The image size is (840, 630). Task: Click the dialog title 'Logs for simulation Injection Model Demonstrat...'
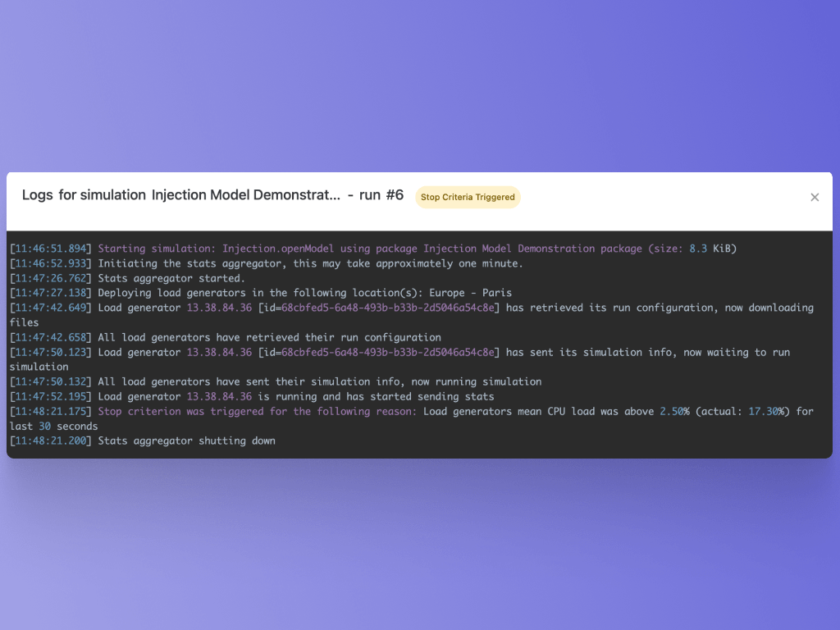181,195
